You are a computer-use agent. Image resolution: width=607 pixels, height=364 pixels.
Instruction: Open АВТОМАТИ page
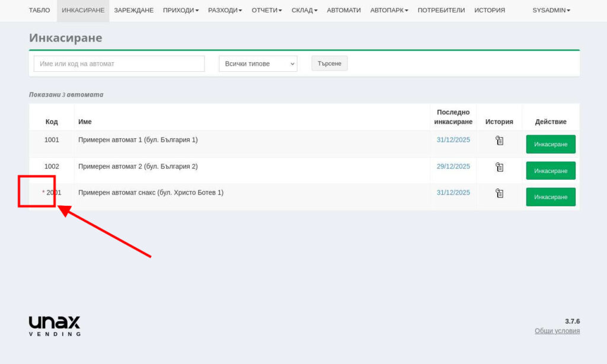(344, 11)
